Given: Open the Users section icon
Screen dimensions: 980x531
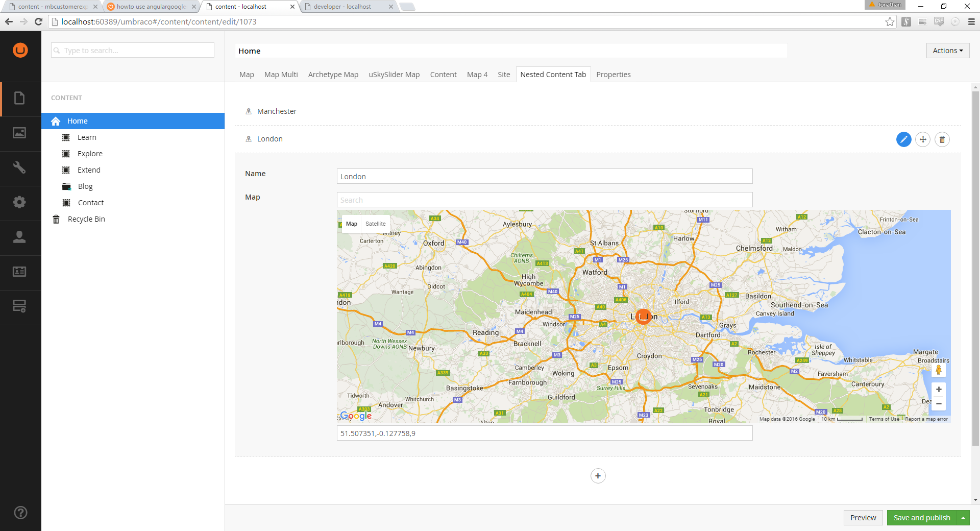Looking at the screenshot, I should [19, 237].
